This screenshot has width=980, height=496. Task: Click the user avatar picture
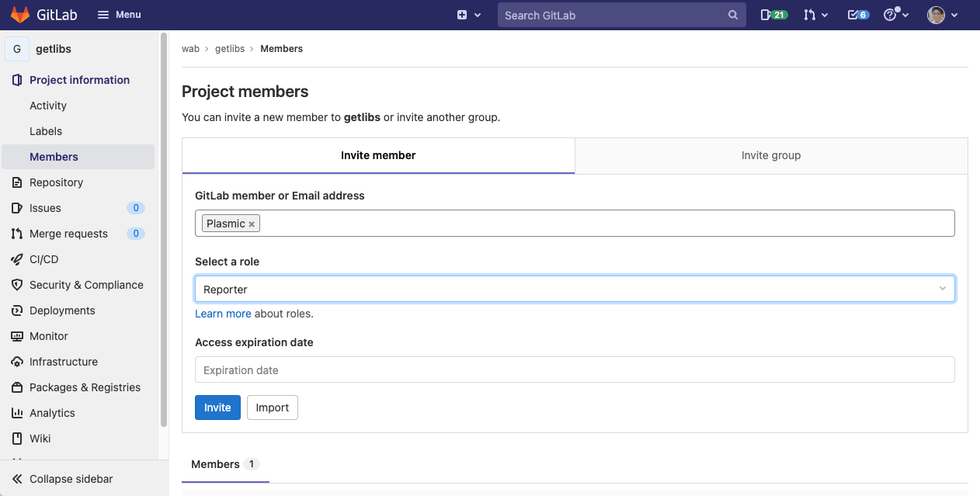pyautogui.click(x=936, y=15)
